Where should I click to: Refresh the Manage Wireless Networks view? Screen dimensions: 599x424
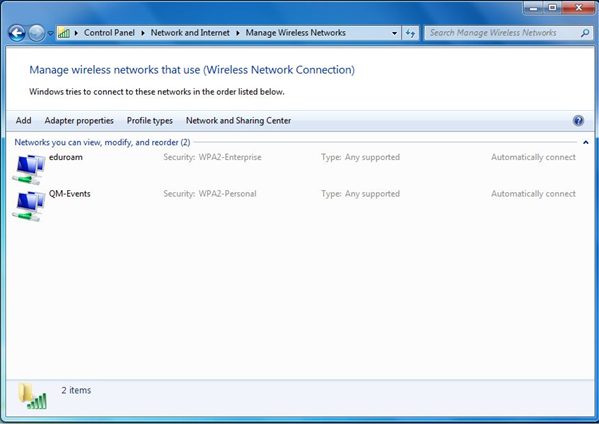point(410,33)
